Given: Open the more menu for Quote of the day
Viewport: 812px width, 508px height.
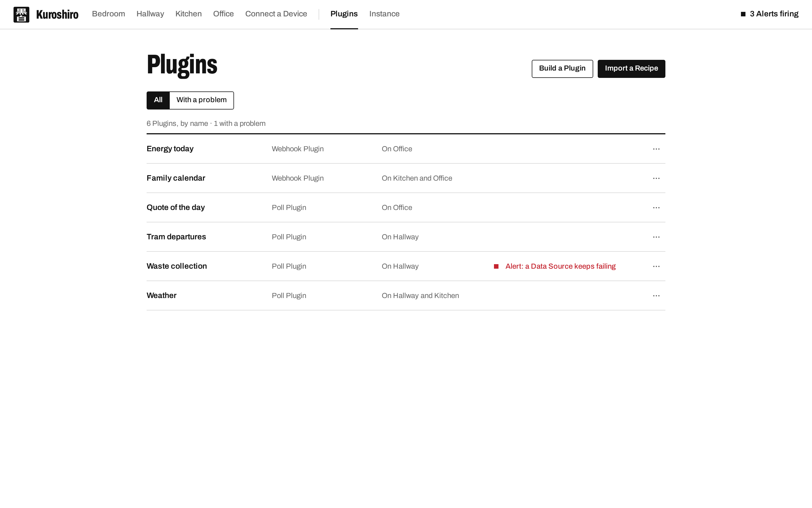Looking at the screenshot, I should pos(656,208).
